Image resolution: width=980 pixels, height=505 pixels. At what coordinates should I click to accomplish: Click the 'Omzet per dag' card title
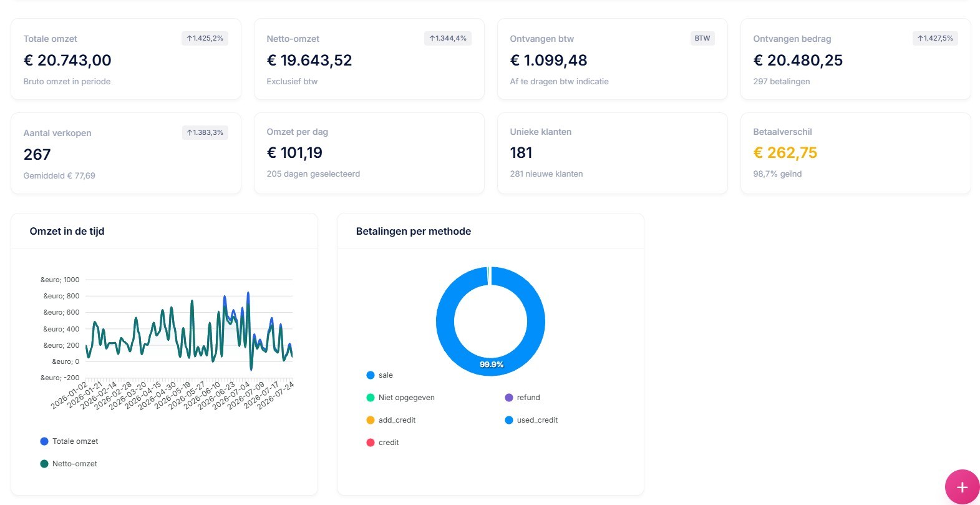click(x=297, y=132)
